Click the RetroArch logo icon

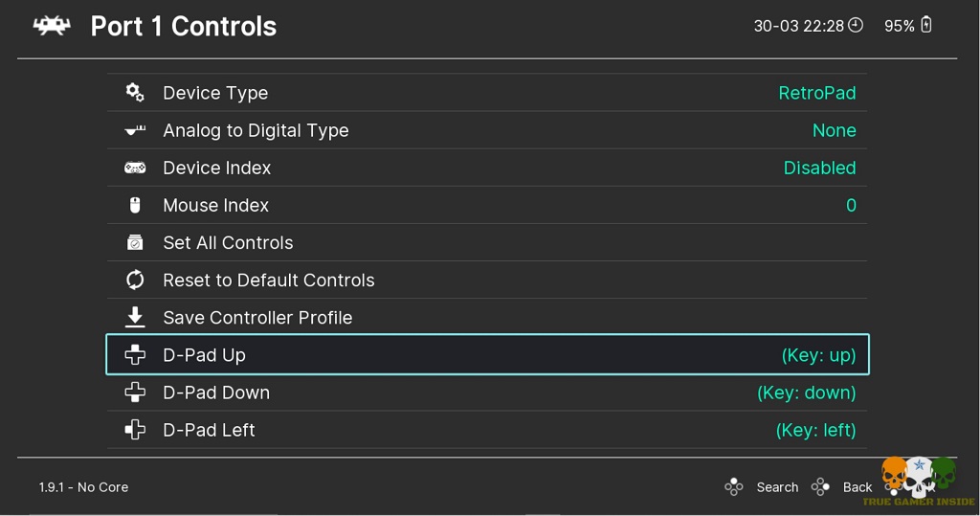pos(52,26)
